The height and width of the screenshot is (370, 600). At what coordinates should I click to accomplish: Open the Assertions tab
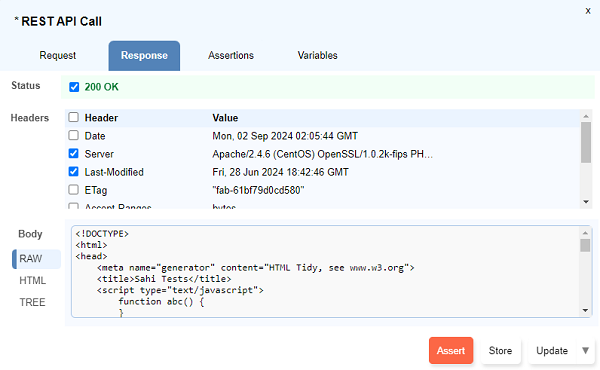point(231,55)
